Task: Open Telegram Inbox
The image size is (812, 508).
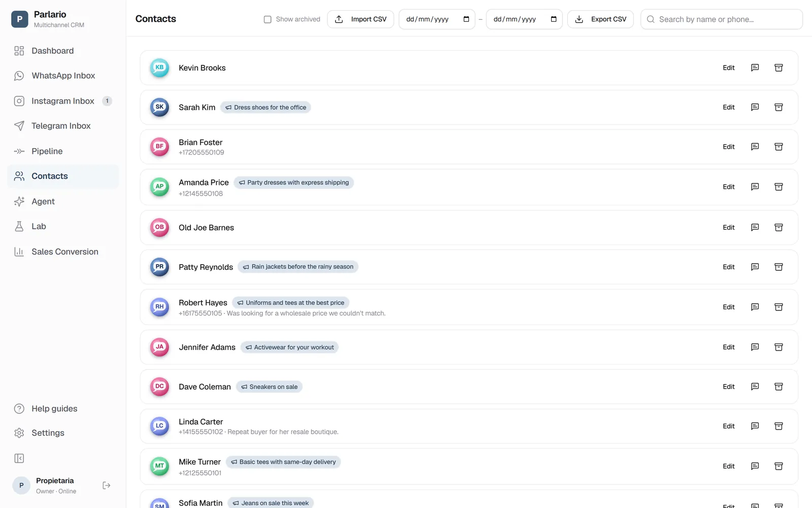Action: tap(63, 126)
